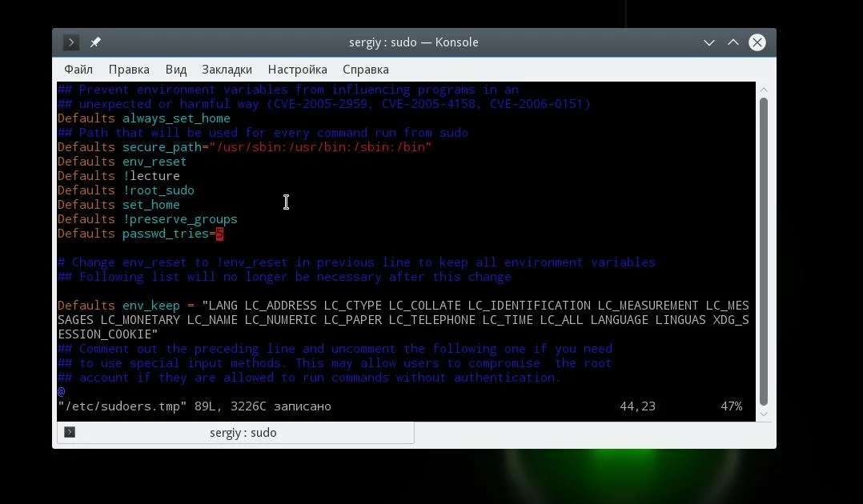Click the 'Comment out the preceding line' comment
The height and width of the screenshot is (504, 863).
coord(335,348)
